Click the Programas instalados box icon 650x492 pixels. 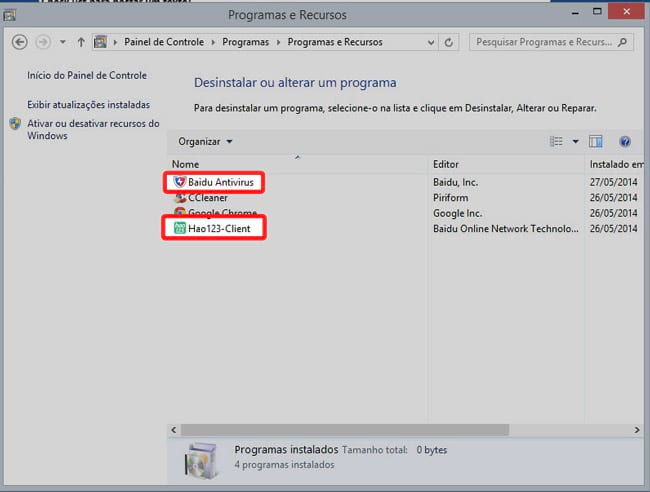point(201,460)
